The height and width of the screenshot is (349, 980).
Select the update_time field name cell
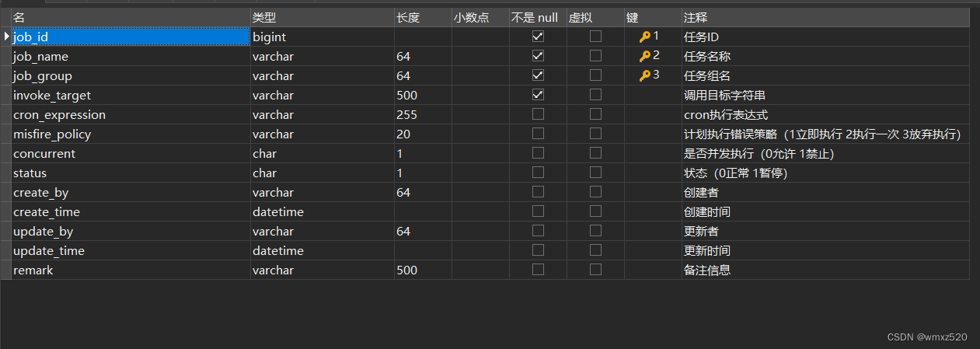(131, 250)
